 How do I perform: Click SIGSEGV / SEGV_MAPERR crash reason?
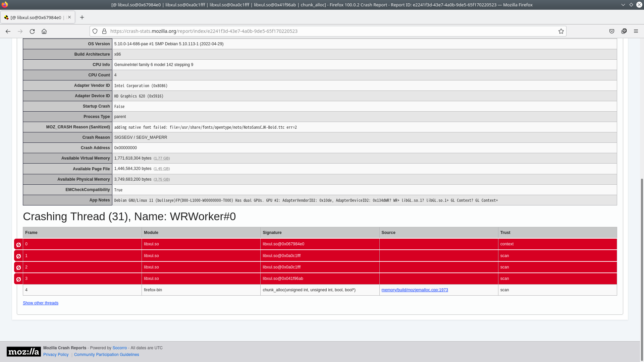[141, 137]
